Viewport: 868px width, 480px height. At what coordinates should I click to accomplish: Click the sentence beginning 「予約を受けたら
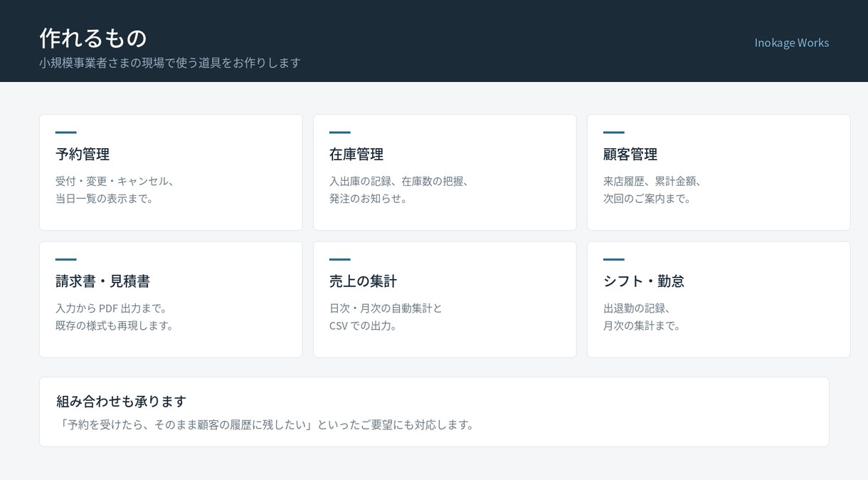tap(268, 424)
